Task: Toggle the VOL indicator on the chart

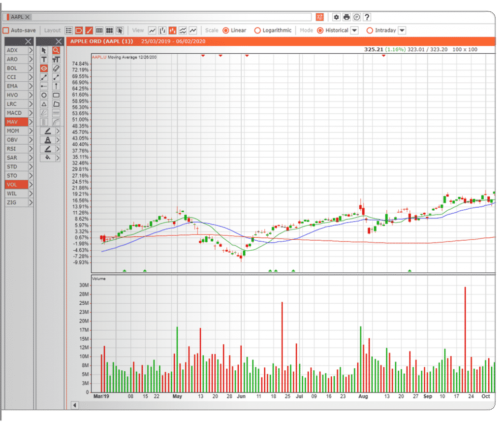Action: 17,185
